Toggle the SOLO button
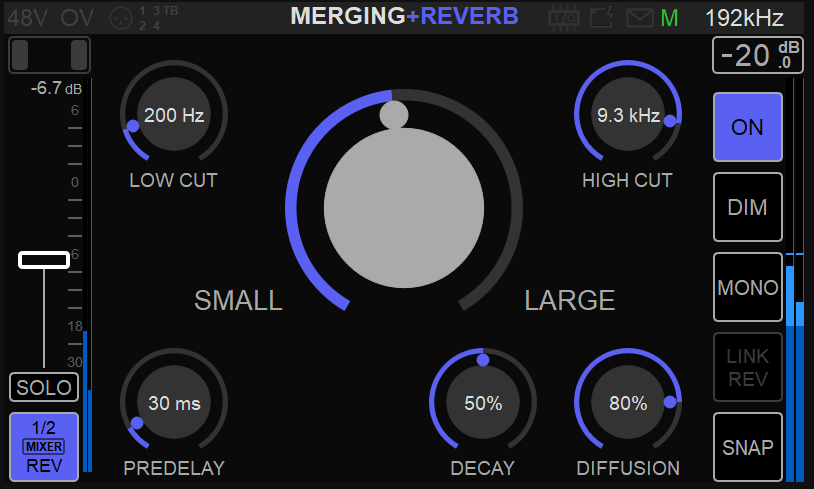 pyautogui.click(x=44, y=387)
